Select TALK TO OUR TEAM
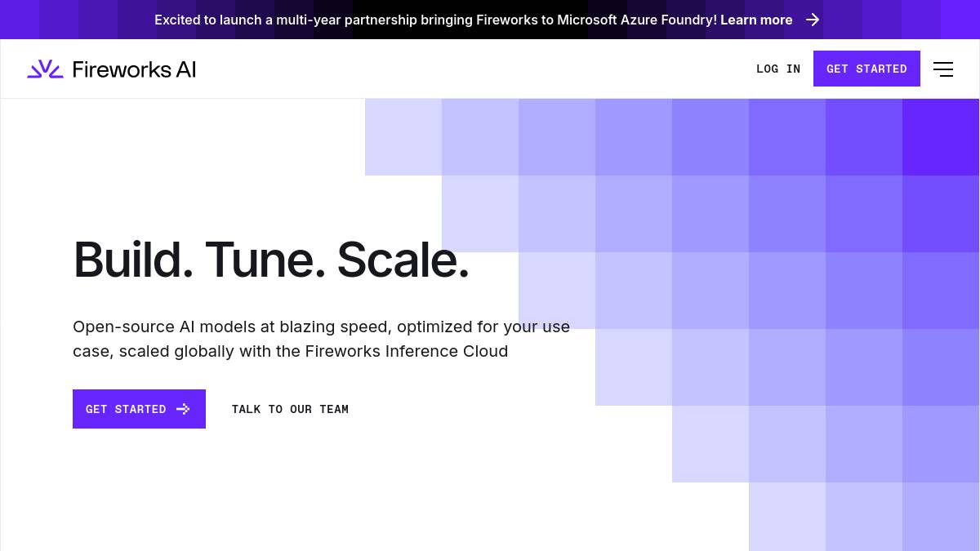Viewport: 980px width, 551px height. pyautogui.click(x=290, y=409)
